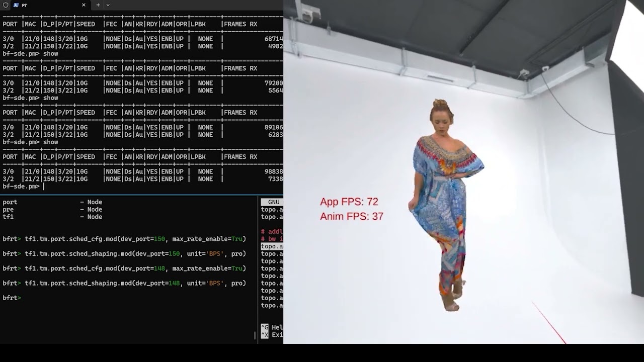Click the 'App FPS: 72' overlay text
Image resolution: width=644 pixels, height=362 pixels.
click(x=349, y=202)
